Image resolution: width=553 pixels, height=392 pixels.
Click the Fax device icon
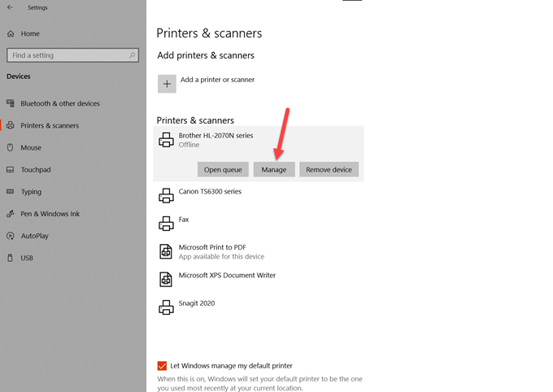point(166,224)
